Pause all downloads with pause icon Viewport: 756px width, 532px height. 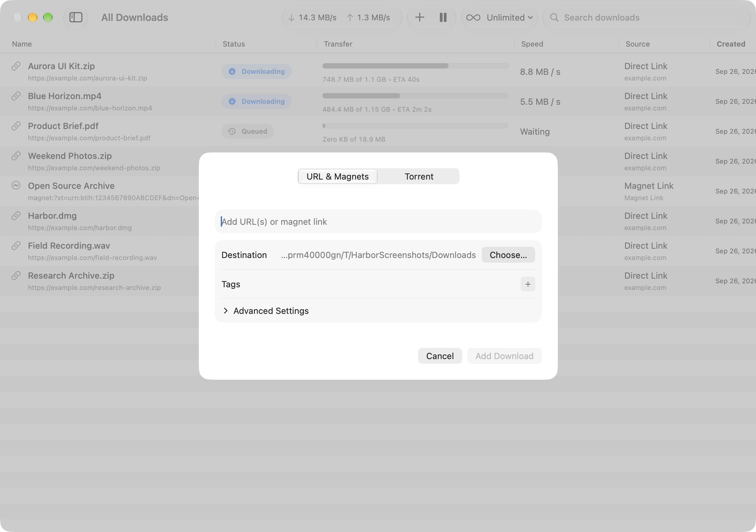(x=443, y=17)
